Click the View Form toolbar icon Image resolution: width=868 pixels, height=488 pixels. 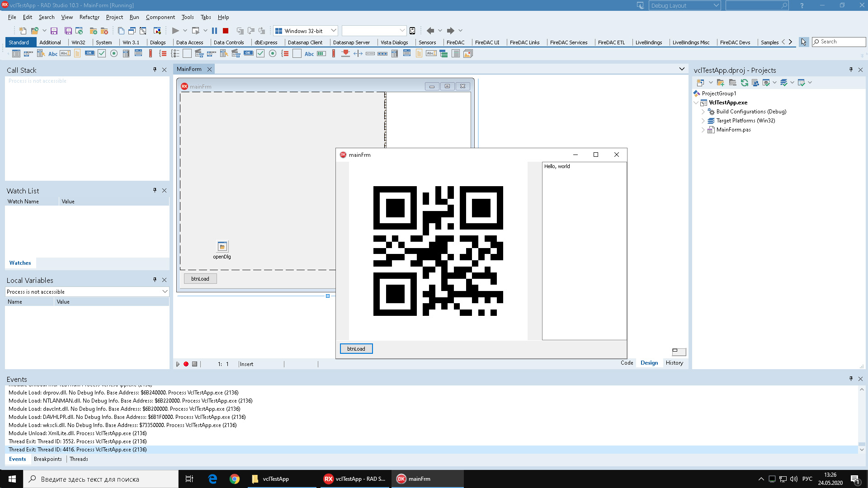click(x=132, y=31)
